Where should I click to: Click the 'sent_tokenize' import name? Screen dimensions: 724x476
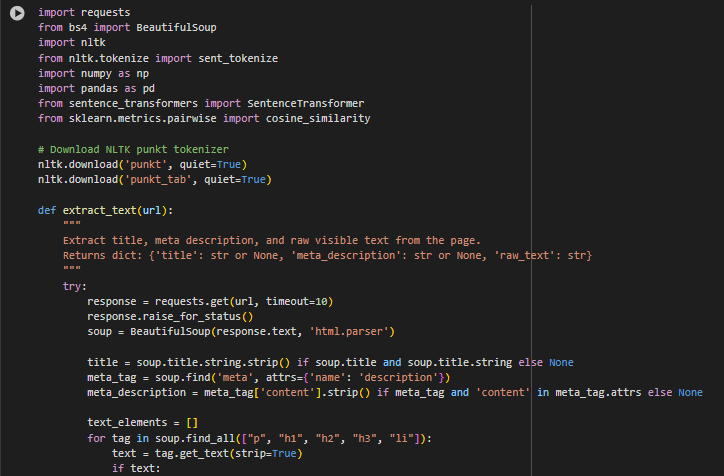238,59
